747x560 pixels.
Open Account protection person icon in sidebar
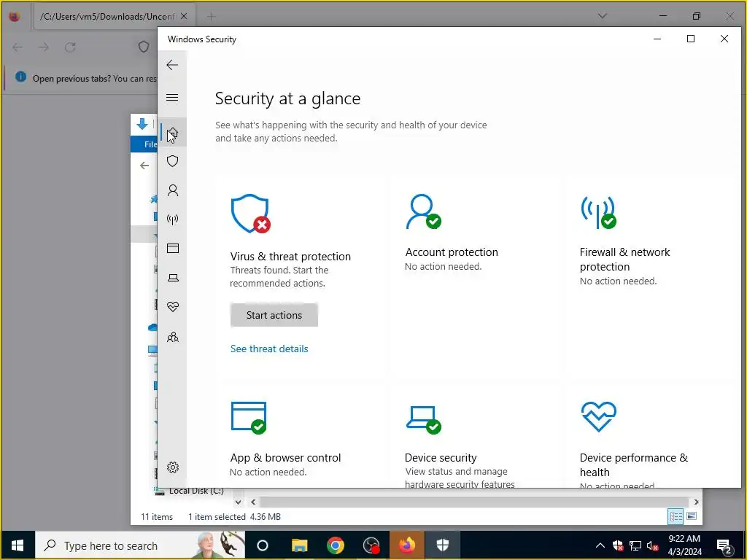172,190
